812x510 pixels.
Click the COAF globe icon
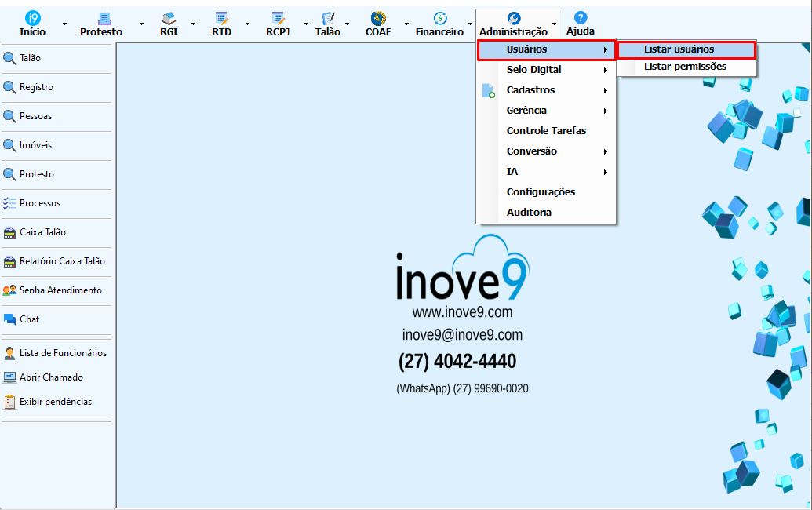click(x=378, y=18)
